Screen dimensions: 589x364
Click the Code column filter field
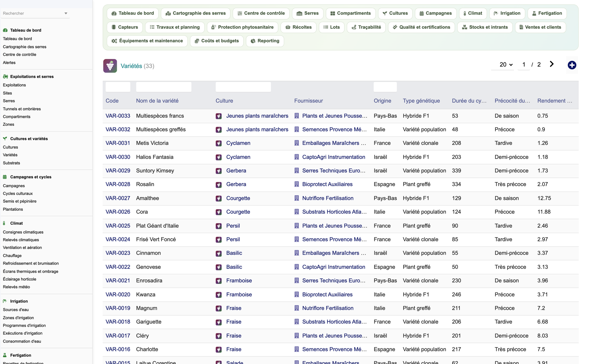pos(118,87)
